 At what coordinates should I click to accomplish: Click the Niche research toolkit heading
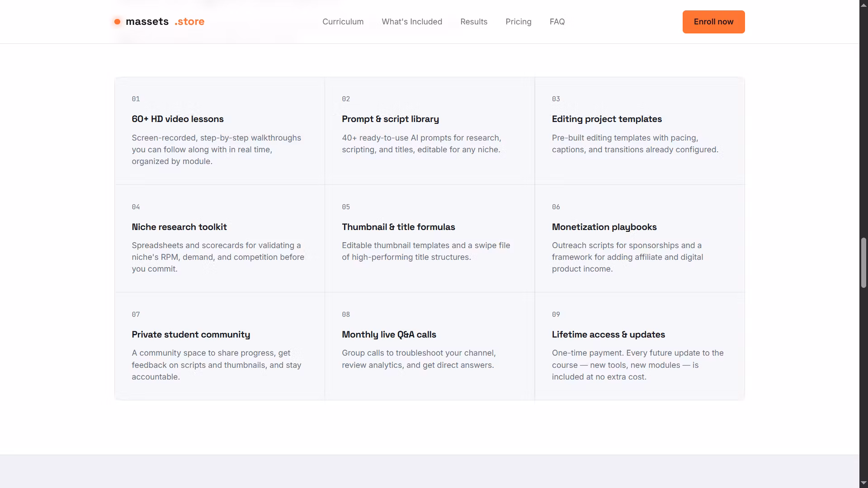coord(179,227)
